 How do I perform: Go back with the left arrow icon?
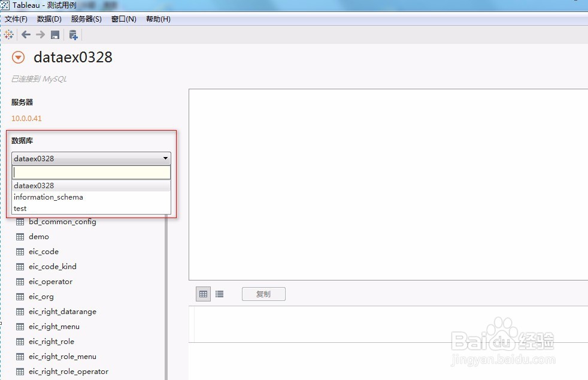pos(26,35)
